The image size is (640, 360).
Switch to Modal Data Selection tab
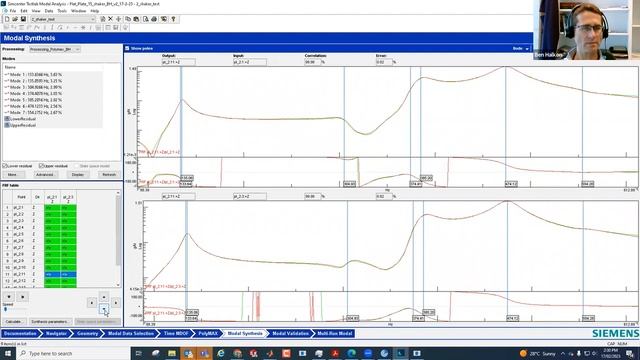pyautogui.click(x=131, y=333)
